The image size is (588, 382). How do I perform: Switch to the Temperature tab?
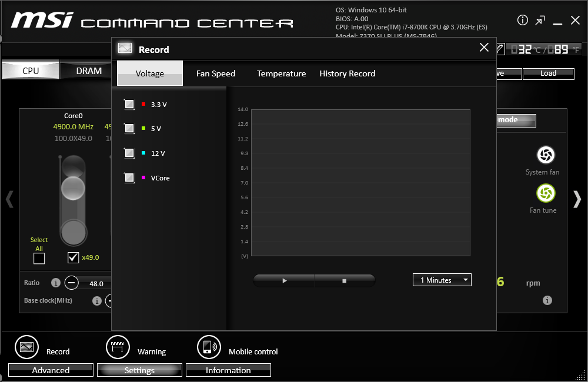(x=281, y=73)
